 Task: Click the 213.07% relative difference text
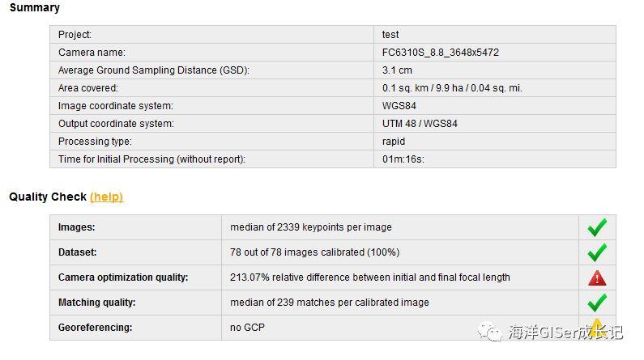370,277
